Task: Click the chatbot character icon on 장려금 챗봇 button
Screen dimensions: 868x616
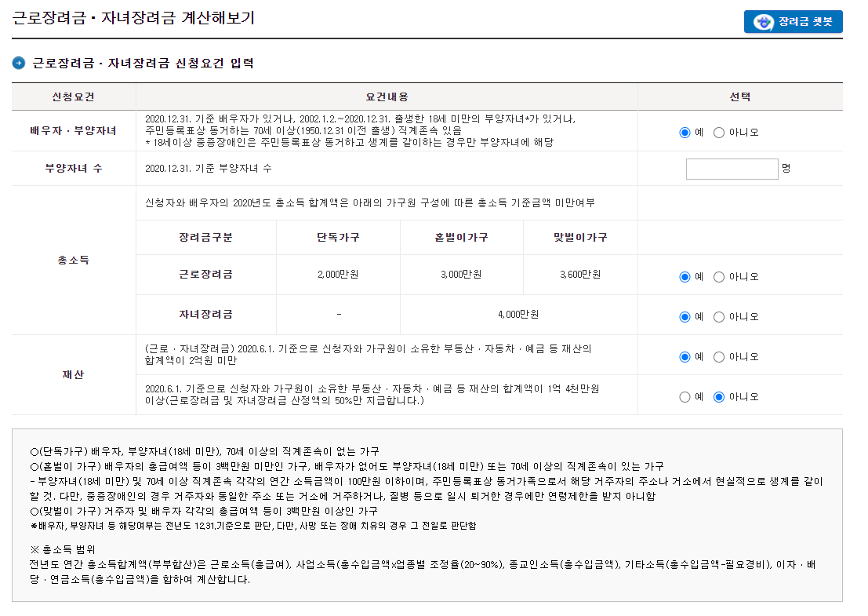Action: pos(764,21)
